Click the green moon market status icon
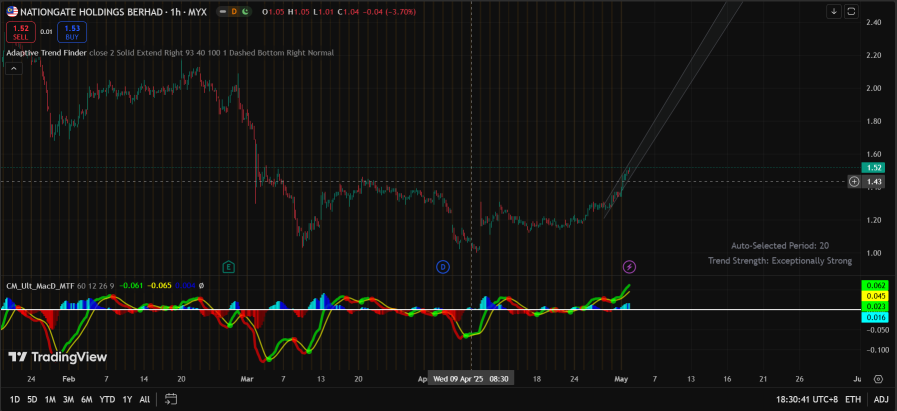The width and height of the screenshot is (897, 411). (245, 11)
